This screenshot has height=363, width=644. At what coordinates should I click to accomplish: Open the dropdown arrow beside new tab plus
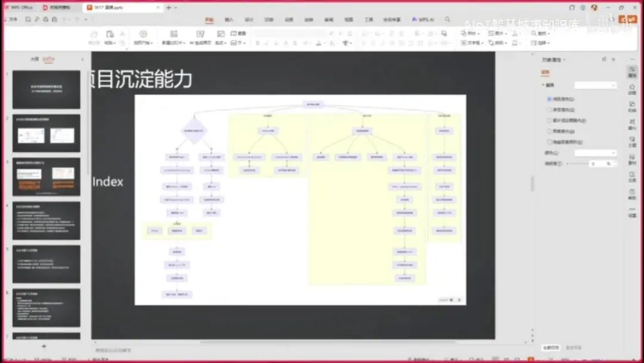point(176,8)
